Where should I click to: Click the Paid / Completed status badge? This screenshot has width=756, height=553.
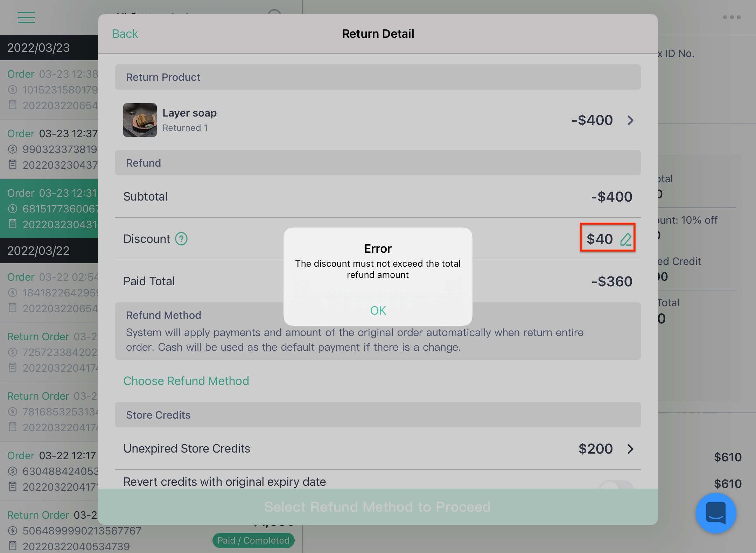[253, 540]
